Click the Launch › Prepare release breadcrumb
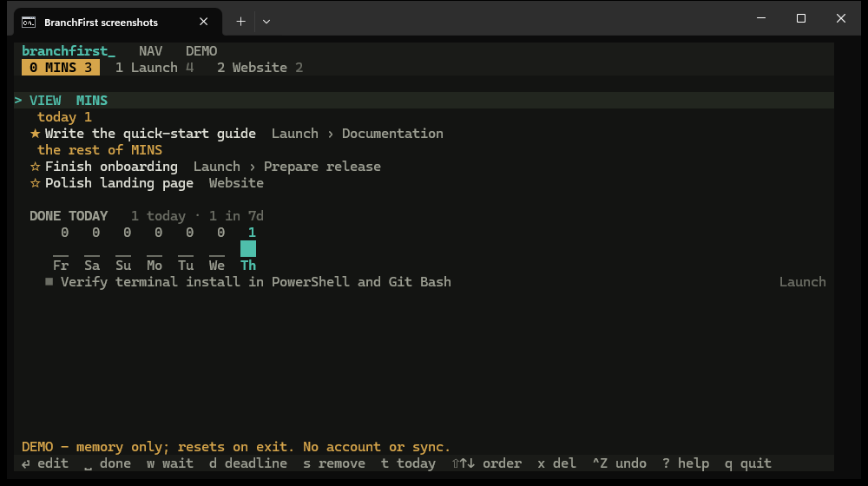Viewport: 868px width, 486px height. coord(286,167)
